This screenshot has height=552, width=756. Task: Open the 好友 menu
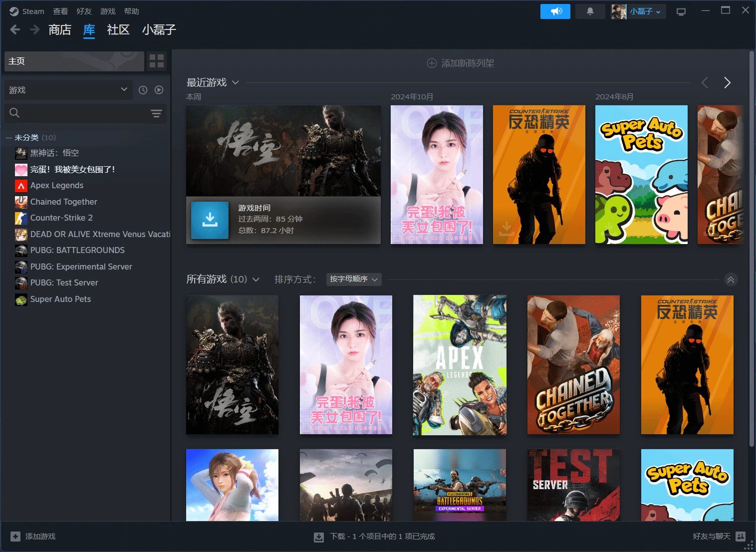click(84, 11)
